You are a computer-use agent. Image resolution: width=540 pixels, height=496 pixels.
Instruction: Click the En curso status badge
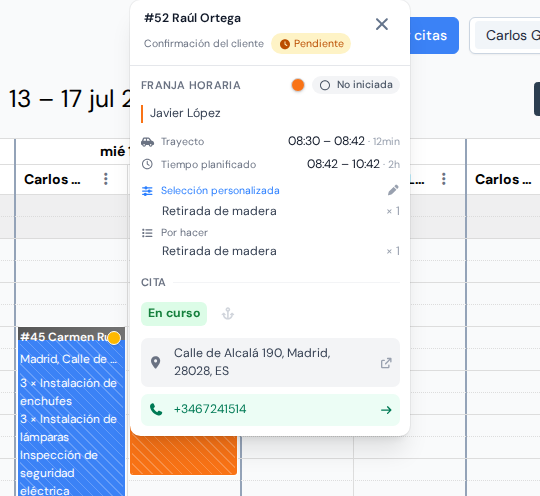174,313
